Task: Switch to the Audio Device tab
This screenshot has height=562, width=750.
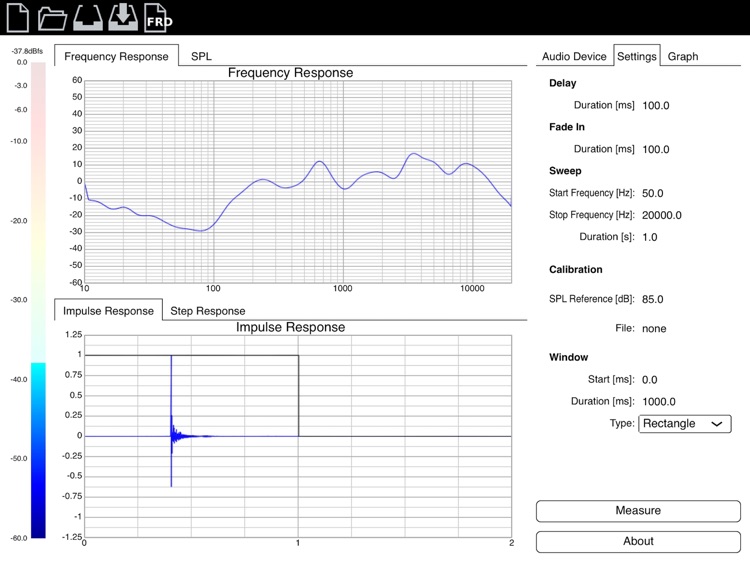Action: (574, 56)
